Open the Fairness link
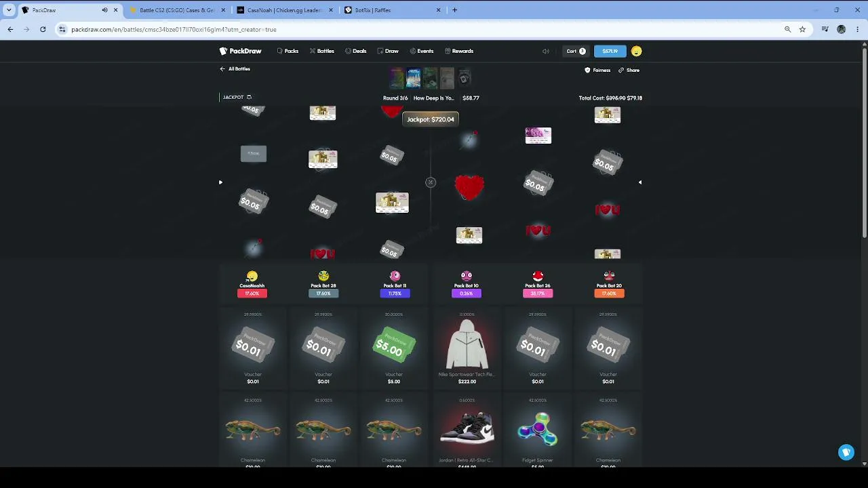 pos(597,70)
